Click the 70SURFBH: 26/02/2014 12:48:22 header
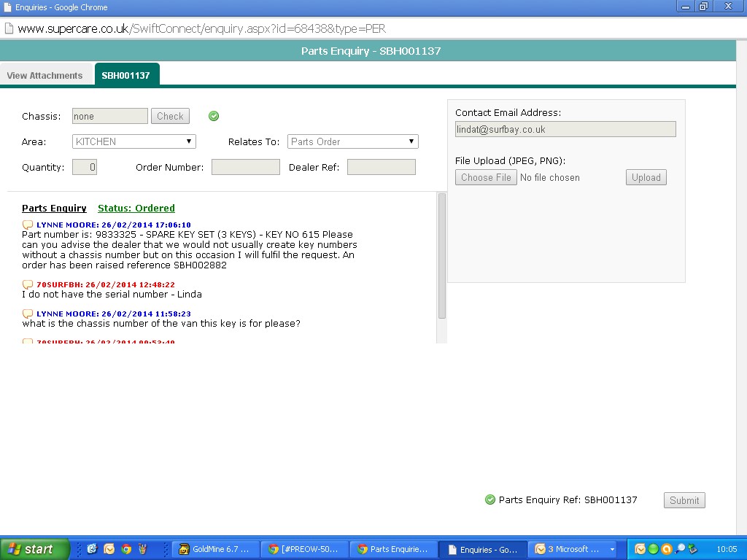The width and height of the screenshot is (747, 560). tap(106, 285)
